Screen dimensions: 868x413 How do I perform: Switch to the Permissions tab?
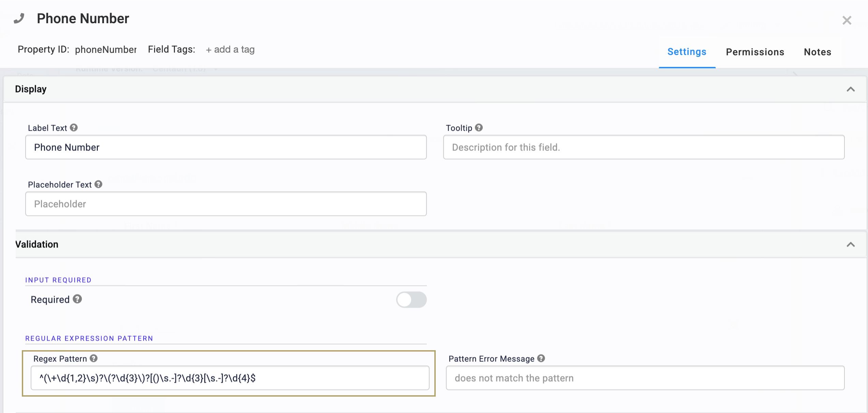pyautogui.click(x=755, y=52)
